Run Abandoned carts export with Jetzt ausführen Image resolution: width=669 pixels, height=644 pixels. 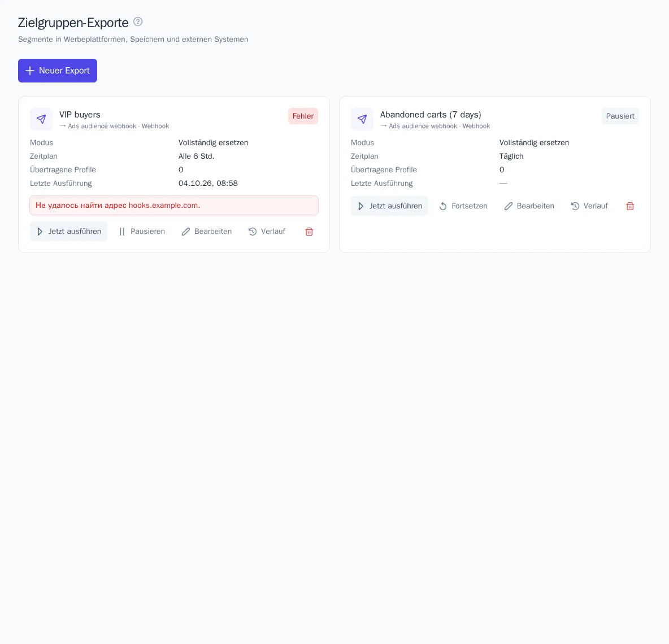click(389, 206)
